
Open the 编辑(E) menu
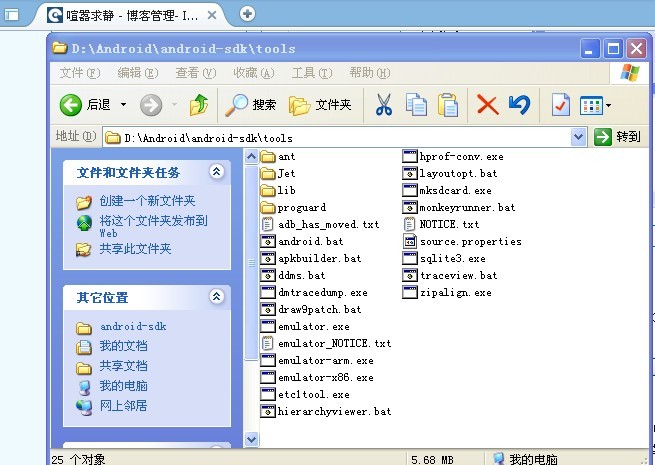click(x=138, y=73)
